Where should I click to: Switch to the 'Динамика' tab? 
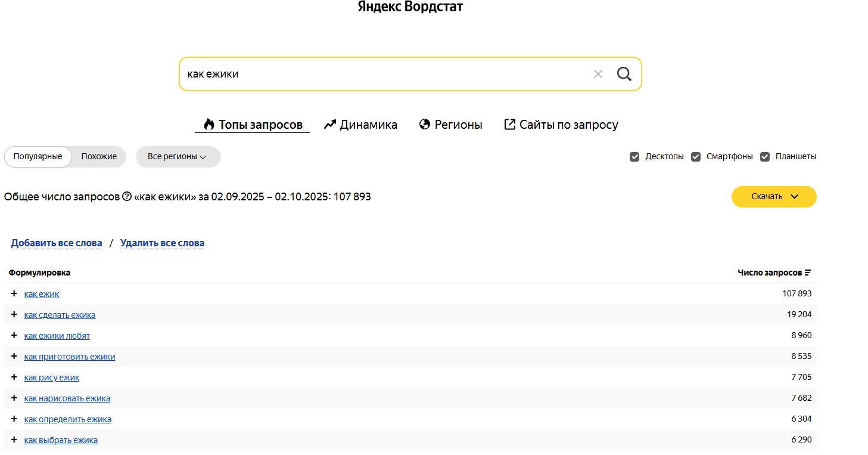pos(360,125)
